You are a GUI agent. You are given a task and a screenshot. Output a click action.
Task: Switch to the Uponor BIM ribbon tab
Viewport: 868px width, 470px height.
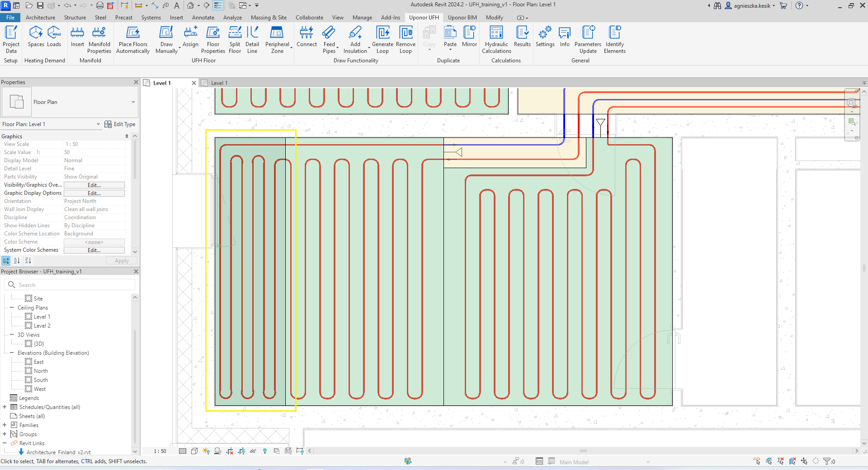coord(462,18)
